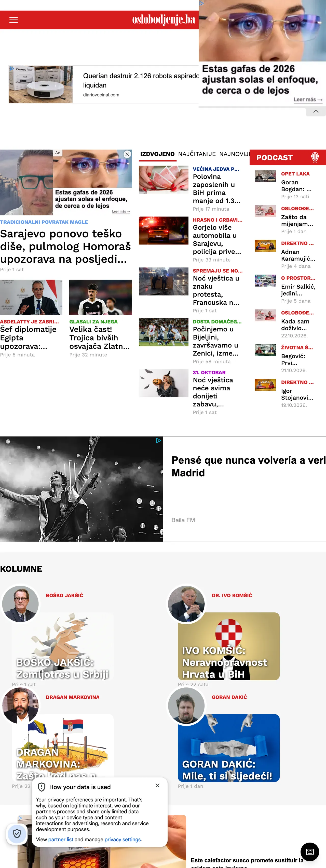The width and height of the screenshot is (326, 868).
Task: Open the Zemljotres u Srbiji column
Action: (62, 668)
